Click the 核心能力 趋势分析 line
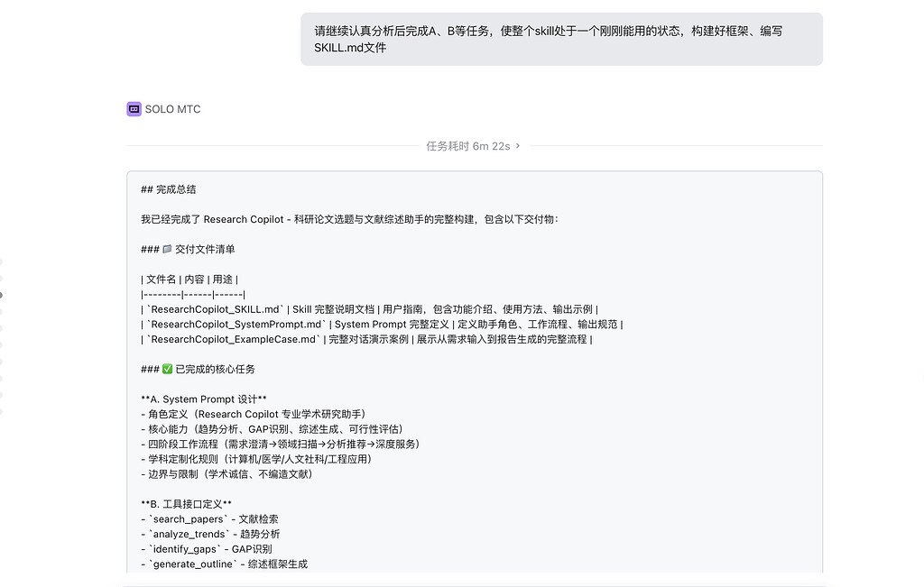Viewport: 924px width, 587px height. [x=273, y=429]
